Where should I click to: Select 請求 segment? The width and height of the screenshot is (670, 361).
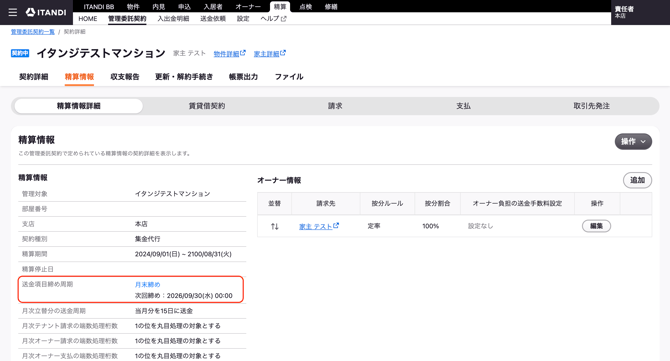[335, 106]
